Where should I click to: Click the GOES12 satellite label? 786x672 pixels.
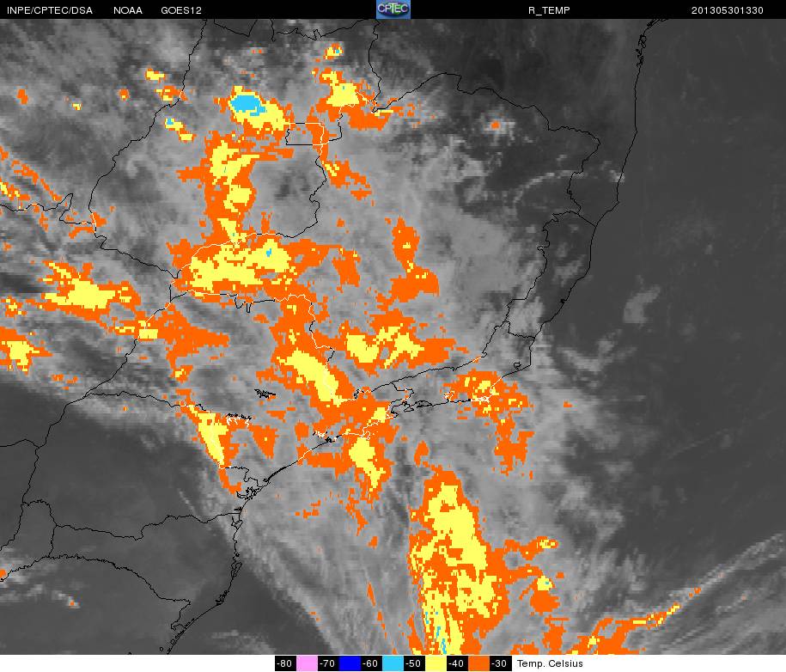(181, 10)
